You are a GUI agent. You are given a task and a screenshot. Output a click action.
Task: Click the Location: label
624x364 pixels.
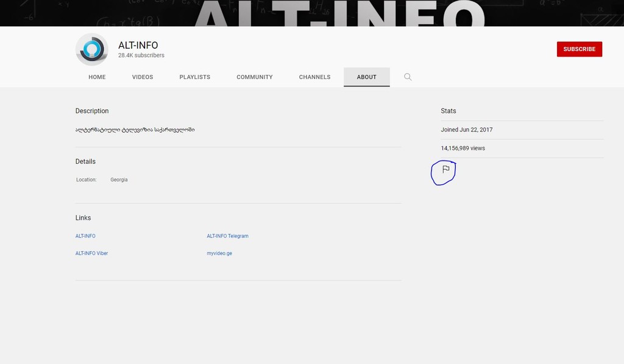click(x=87, y=180)
